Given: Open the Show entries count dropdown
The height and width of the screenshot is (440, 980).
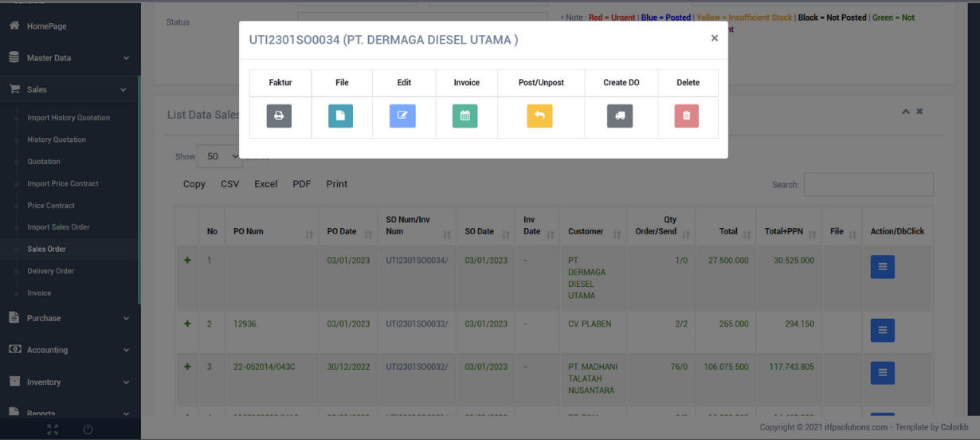Looking at the screenshot, I should click(x=219, y=157).
